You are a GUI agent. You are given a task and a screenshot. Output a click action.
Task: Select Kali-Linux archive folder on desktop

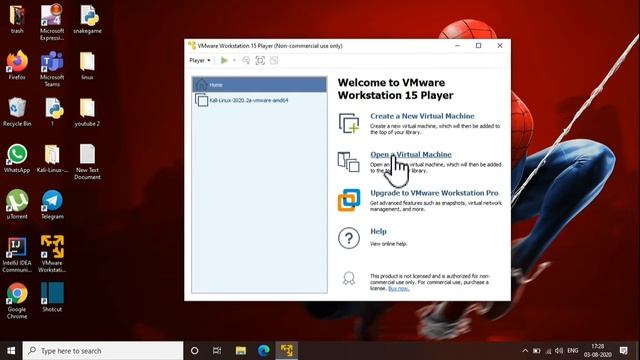pos(52,158)
